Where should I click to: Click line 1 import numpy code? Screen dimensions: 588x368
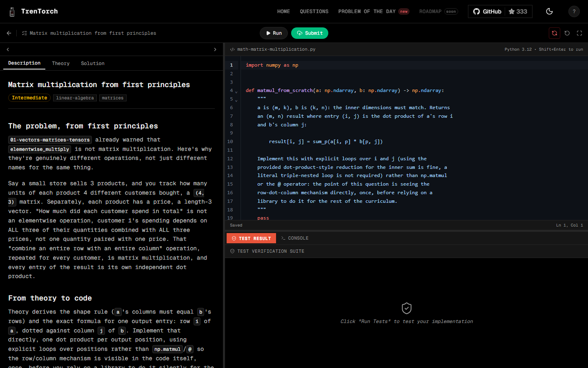(272, 65)
